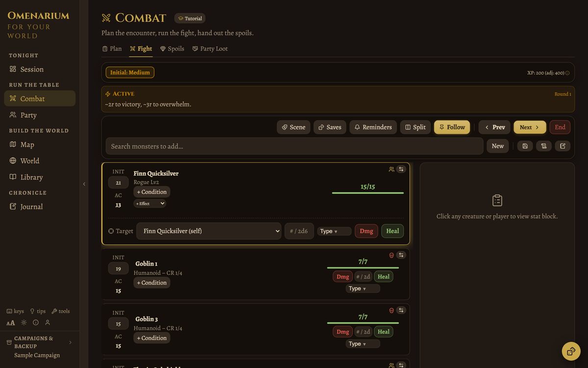The image size is (588, 368).
Task: Toggle Split view
Action: point(416,127)
